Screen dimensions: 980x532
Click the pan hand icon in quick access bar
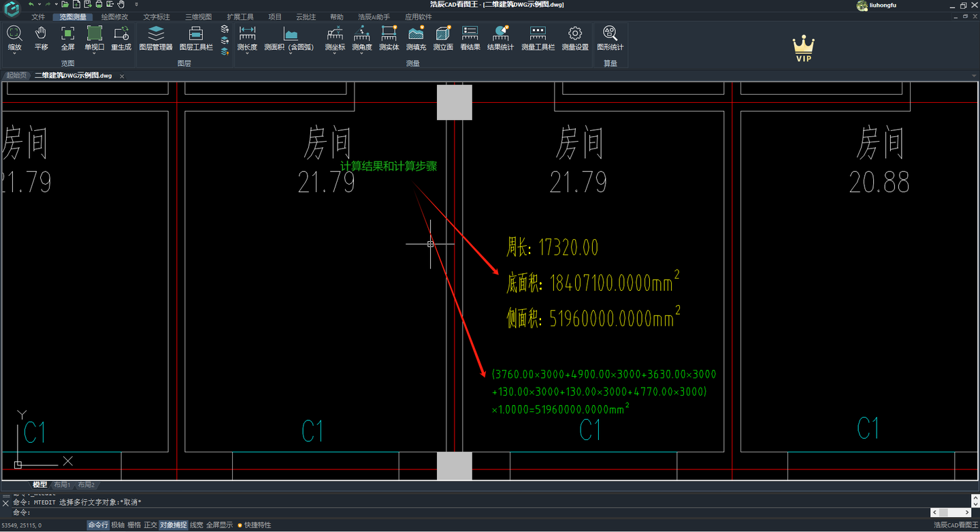click(120, 4)
